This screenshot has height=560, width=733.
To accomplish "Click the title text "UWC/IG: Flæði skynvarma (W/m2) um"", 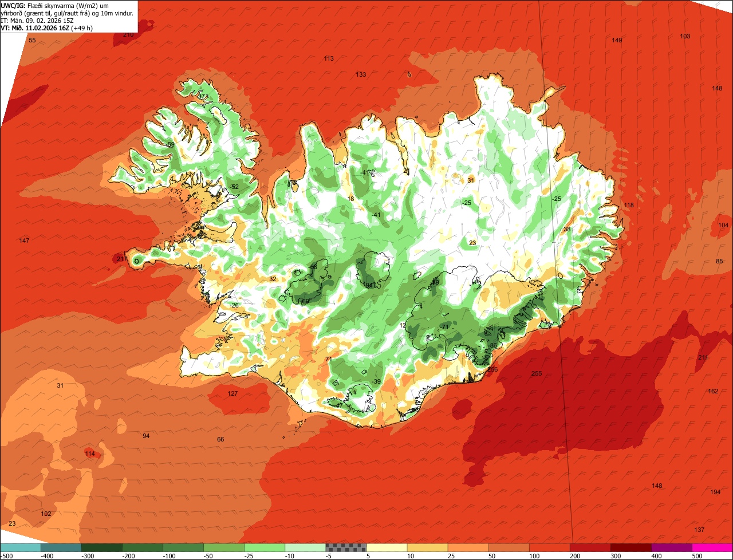I will click(x=55, y=5).
